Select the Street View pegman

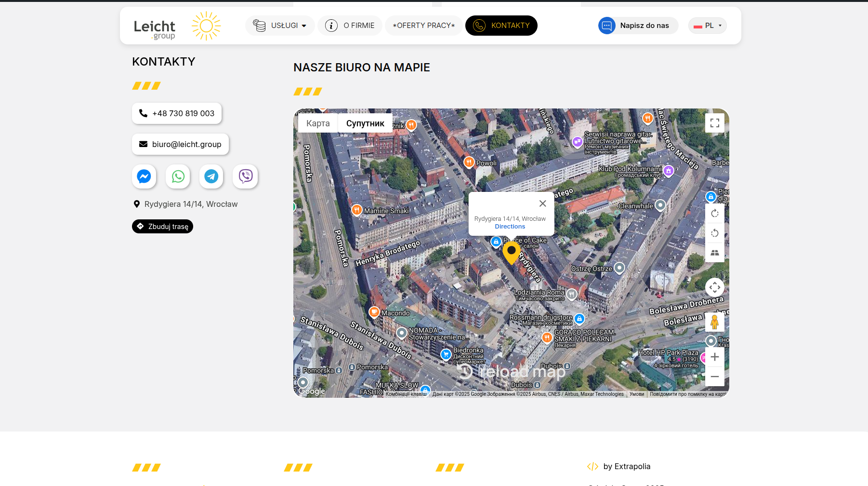pos(714,322)
